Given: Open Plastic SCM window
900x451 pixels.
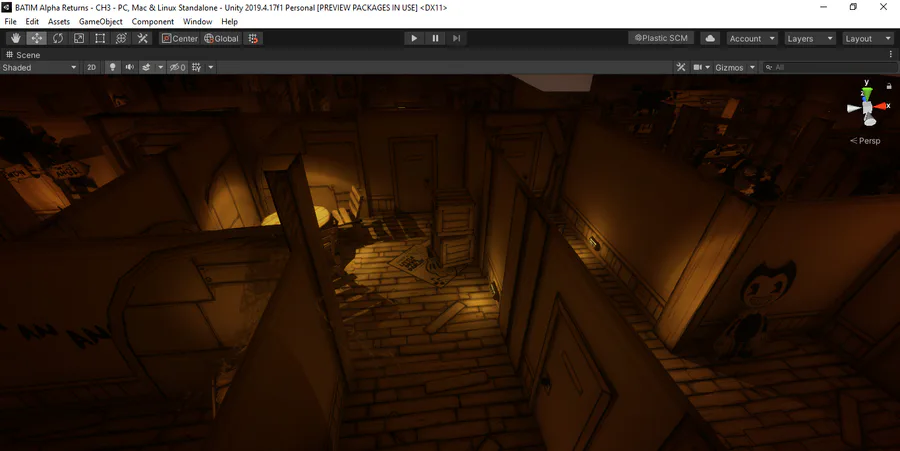Looking at the screenshot, I should tap(661, 38).
